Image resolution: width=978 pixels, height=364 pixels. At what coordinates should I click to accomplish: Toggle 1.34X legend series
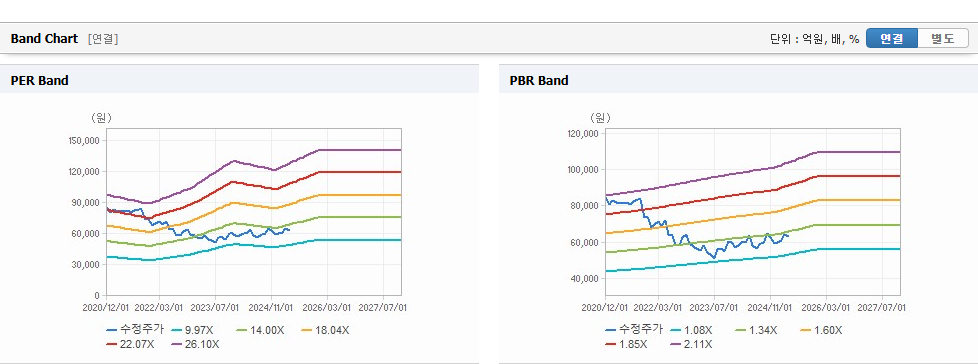tap(757, 330)
